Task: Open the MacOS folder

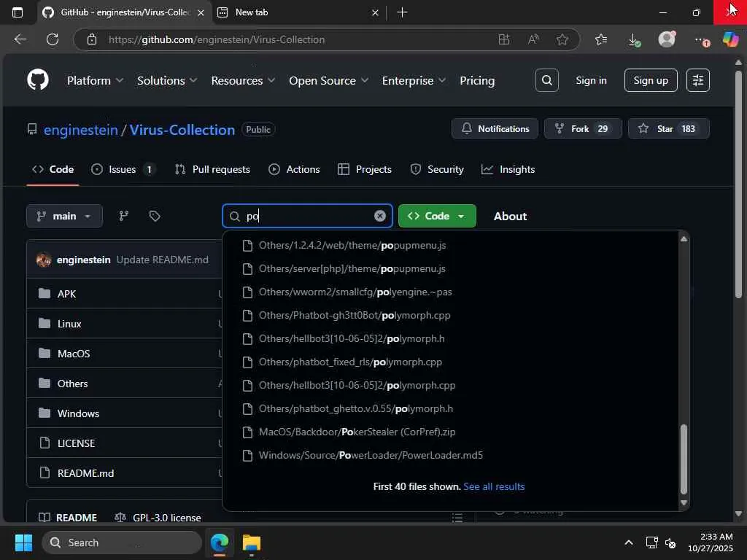Action: [x=74, y=354]
